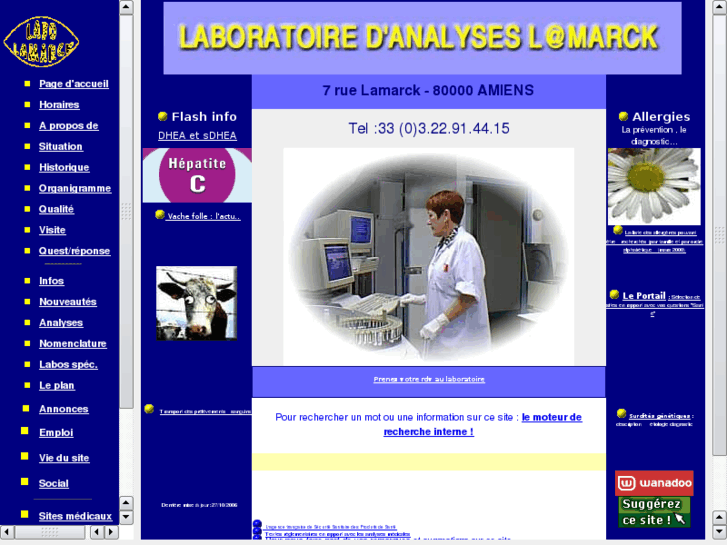
Task: Click the daisy allergies image
Action: 654,186
